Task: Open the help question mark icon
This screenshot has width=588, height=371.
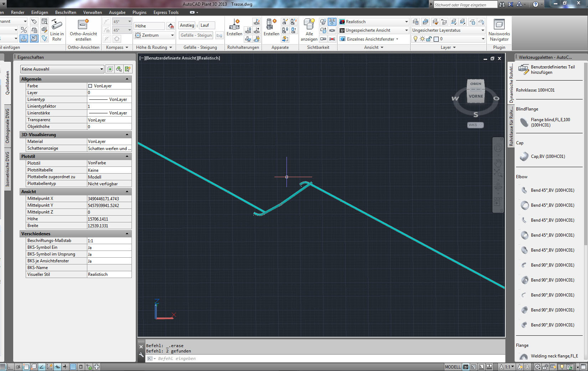Action: tap(536, 4)
